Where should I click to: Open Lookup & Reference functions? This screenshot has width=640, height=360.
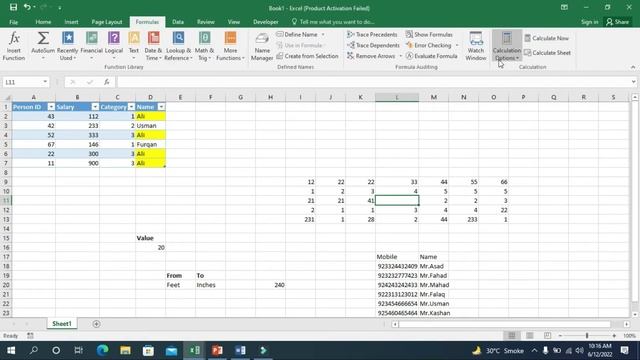178,46
